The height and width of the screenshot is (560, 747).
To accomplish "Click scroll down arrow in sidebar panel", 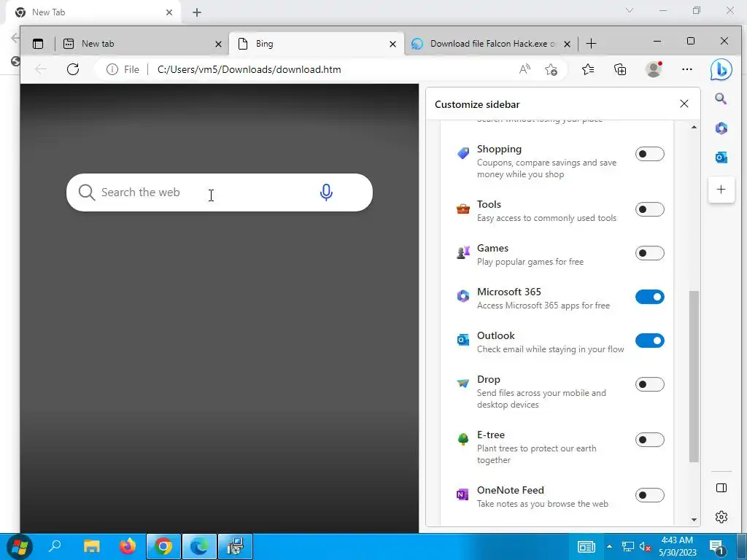I will pyautogui.click(x=694, y=519).
